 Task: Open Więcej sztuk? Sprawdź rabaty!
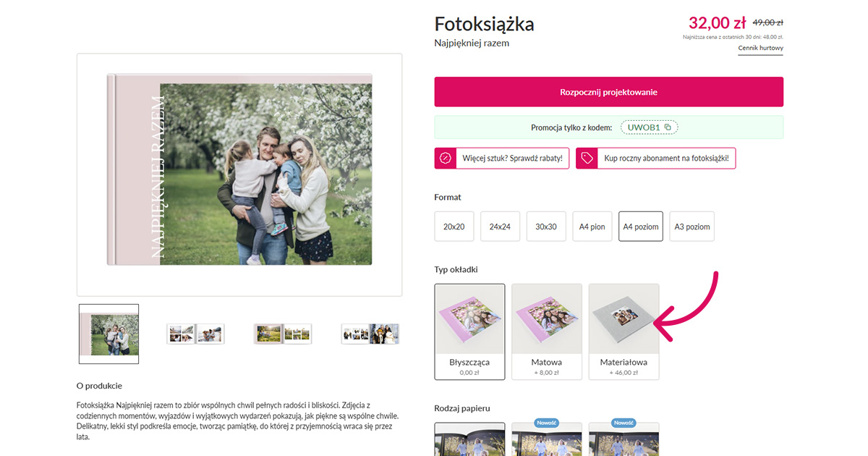pyautogui.click(x=502, y=159)
